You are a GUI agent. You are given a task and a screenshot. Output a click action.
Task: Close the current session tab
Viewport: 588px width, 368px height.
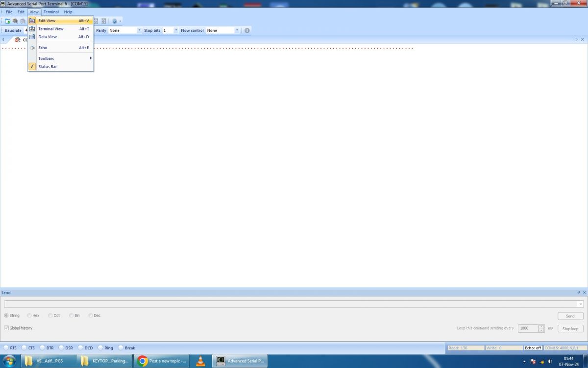pyautogui.click(x=583, y=40)
